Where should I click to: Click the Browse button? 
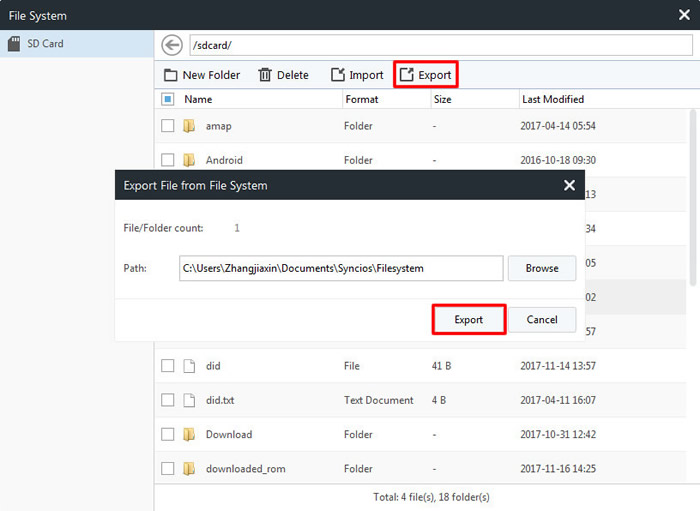(x=542, y=268)
